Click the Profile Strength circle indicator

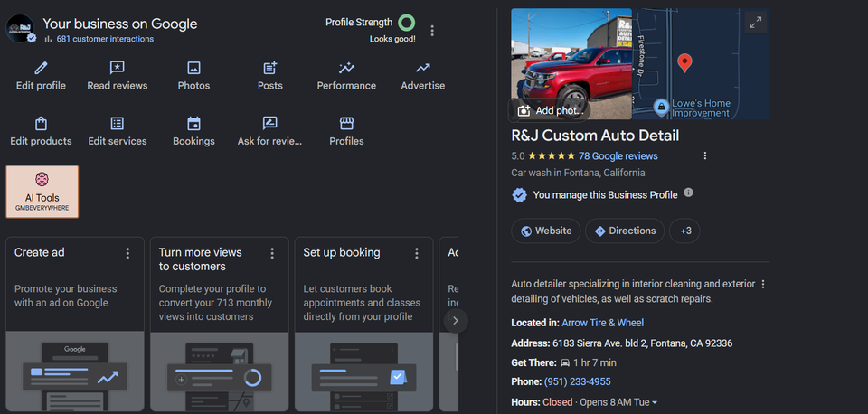pos(406,23)
